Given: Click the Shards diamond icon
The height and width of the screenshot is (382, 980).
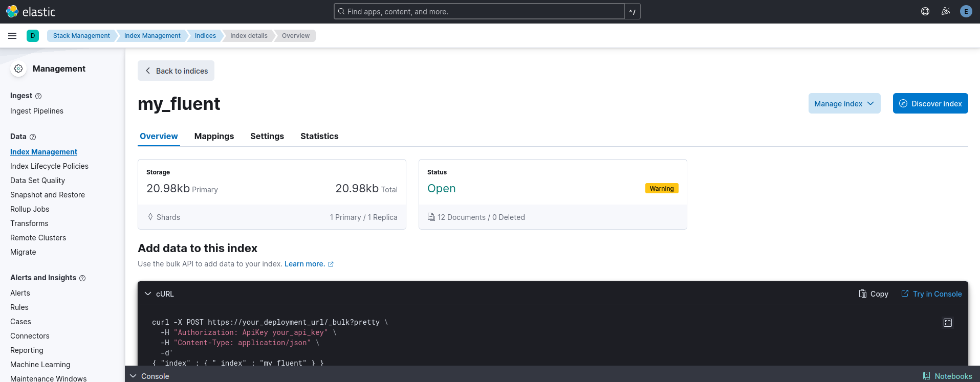Looking at the screenshot, I should pyautogui.click(x=150, y=217).
